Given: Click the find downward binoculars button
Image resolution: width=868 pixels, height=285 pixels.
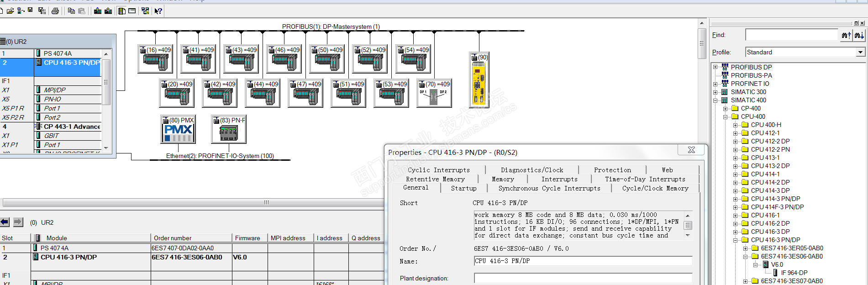Looking at the screenshot, I should coord(859,35).
